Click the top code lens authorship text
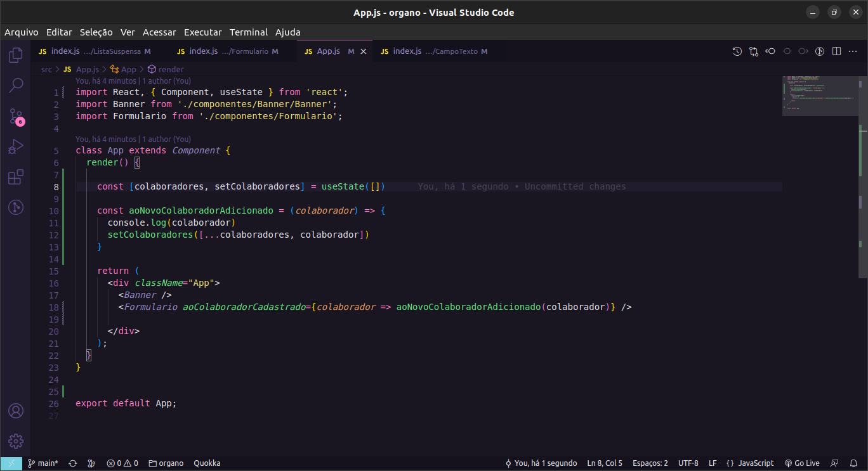The image size is (868, 471). [x=133, y=81]
